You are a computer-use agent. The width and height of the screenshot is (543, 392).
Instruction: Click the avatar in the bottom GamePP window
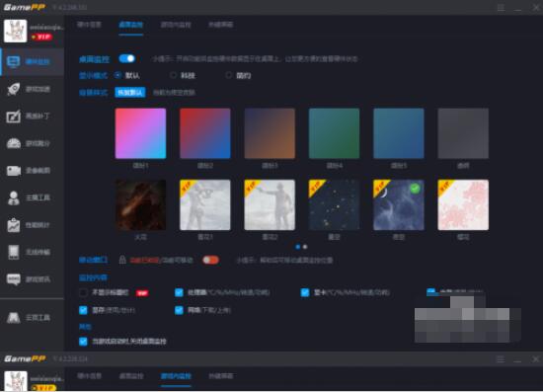16,381
